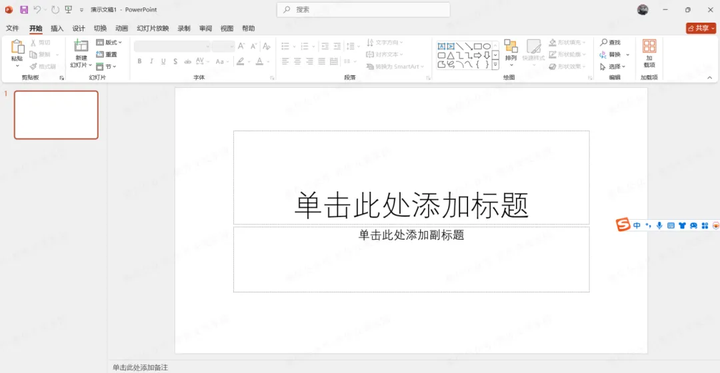Click the Clear All Formatting icon
This screenshot has width=720, height=373.
pyautogui.click(x=266, y=46)
